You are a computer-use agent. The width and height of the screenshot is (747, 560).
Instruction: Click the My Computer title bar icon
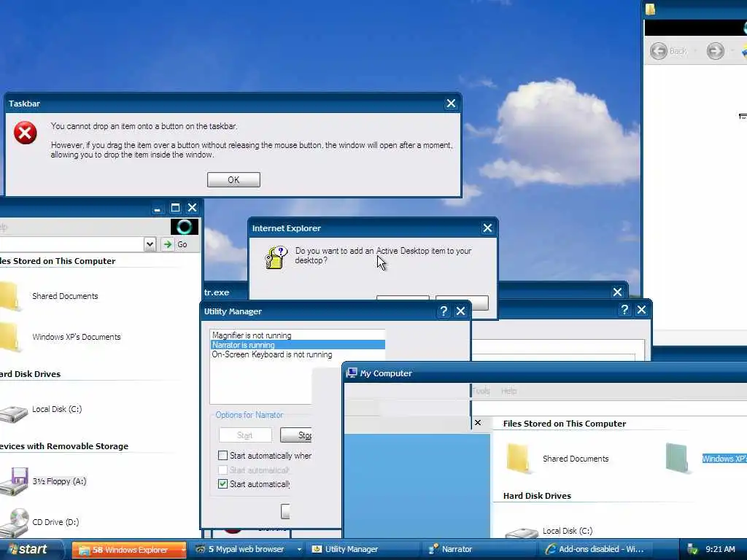point(352,373)
